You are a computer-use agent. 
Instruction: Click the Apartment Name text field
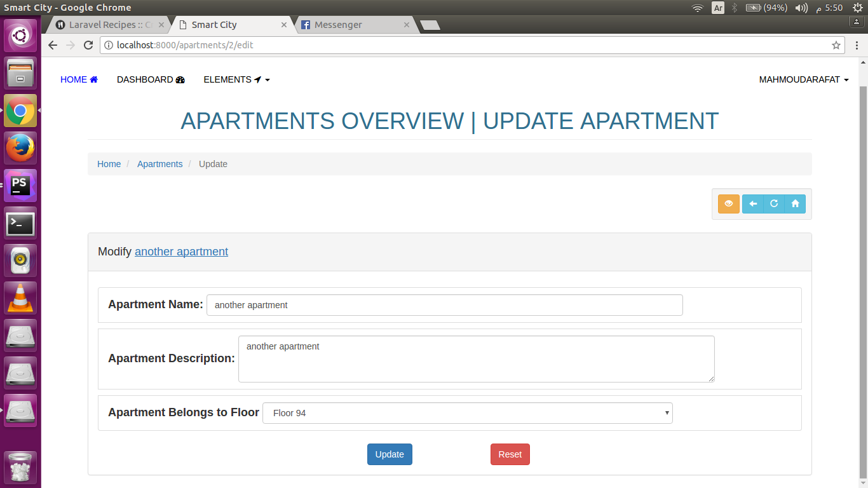click(444, 305)
